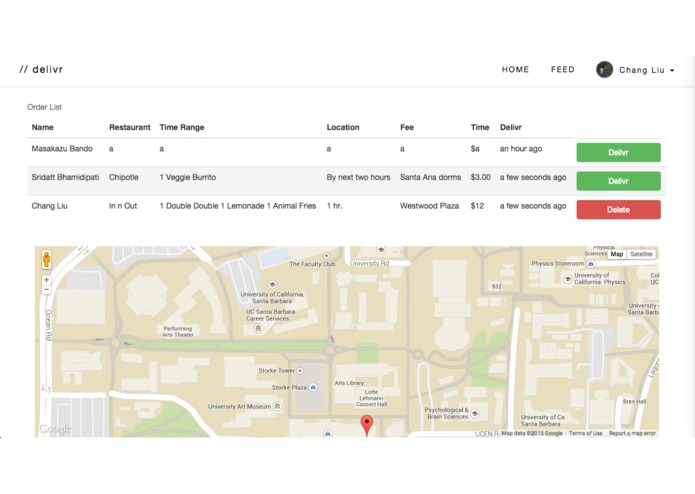
Task: Click the Faculty Club map marker
Action: [x=327, y=256]
